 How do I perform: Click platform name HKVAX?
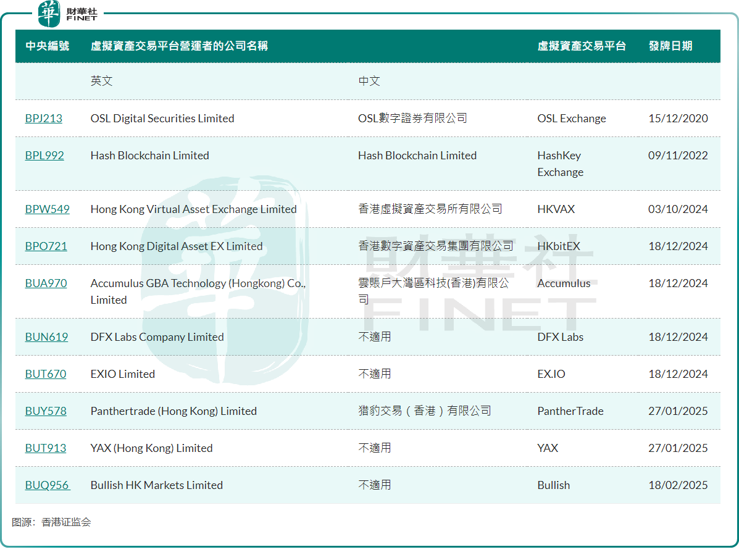pos(556,209)
